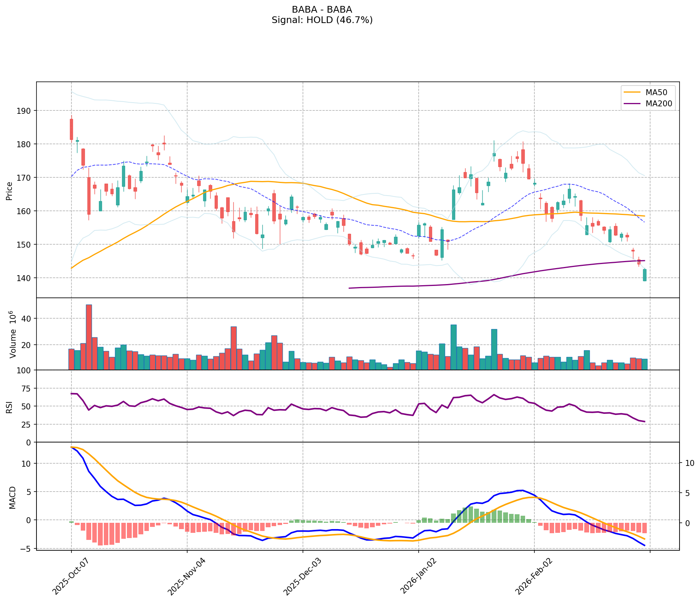This screenshot has height=602, width=700.
Task: Click the MA200 legend label
Action: pyautogui.click(x=659, y=104)
